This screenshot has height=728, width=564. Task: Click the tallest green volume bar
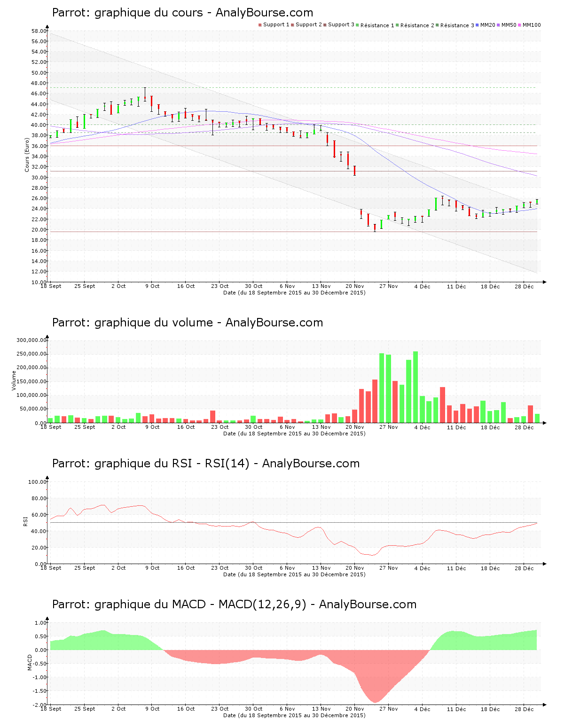click(415, 387)
